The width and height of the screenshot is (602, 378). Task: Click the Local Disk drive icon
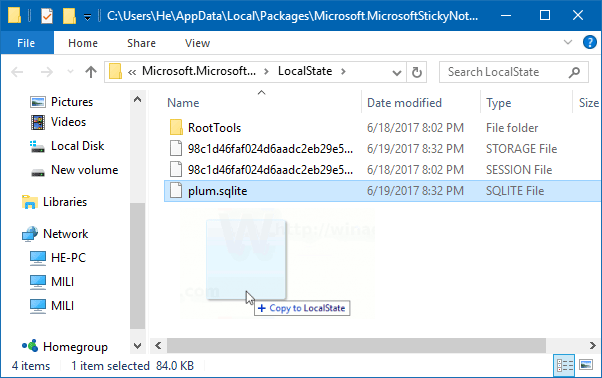(37, 147)
